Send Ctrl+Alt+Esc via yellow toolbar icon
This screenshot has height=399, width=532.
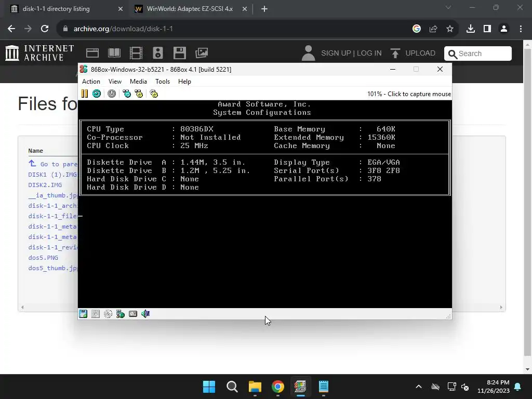pos(139,94)
